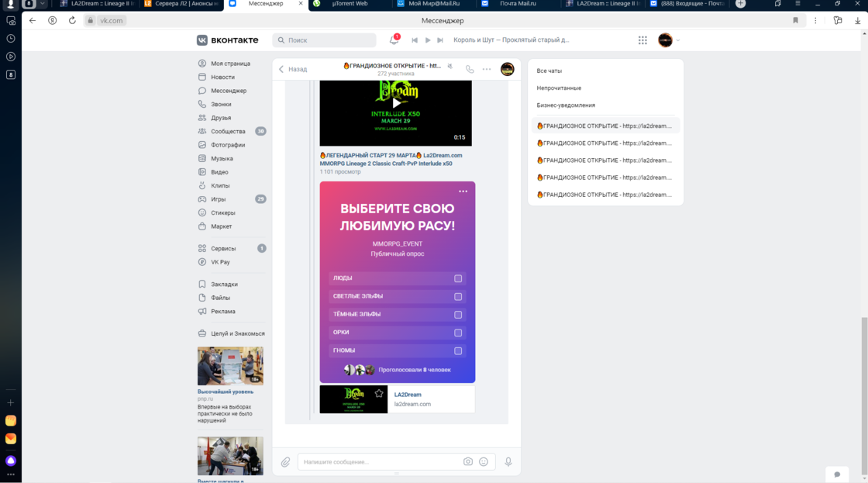Click the camera icon in message box

click(468, 462)
